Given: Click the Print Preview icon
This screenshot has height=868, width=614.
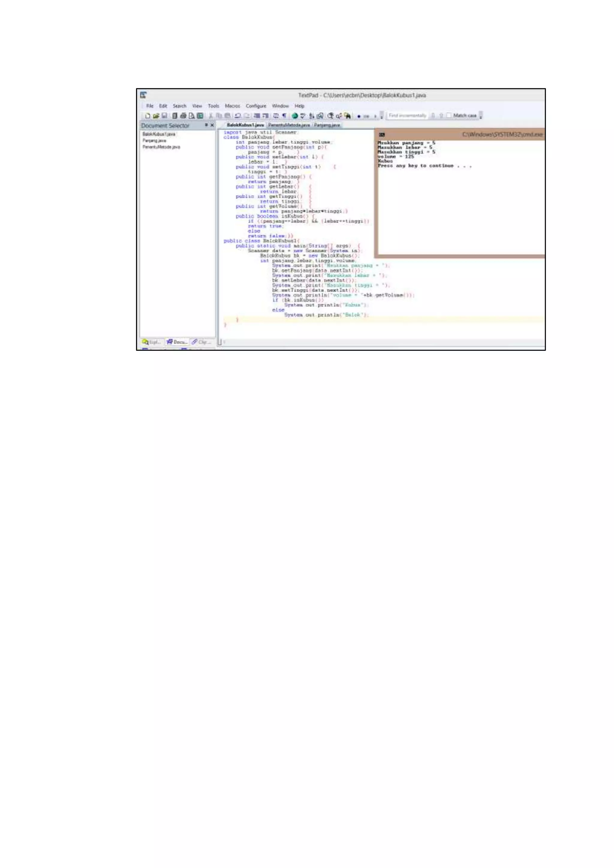Looking at the screenshot, I should click(x=192, y=116).
